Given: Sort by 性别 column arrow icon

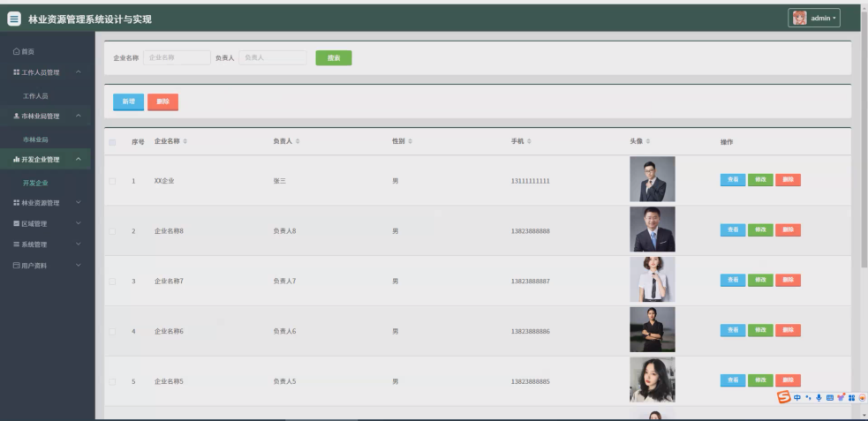Looking at the screenshot, I should (x=411, y=141).
